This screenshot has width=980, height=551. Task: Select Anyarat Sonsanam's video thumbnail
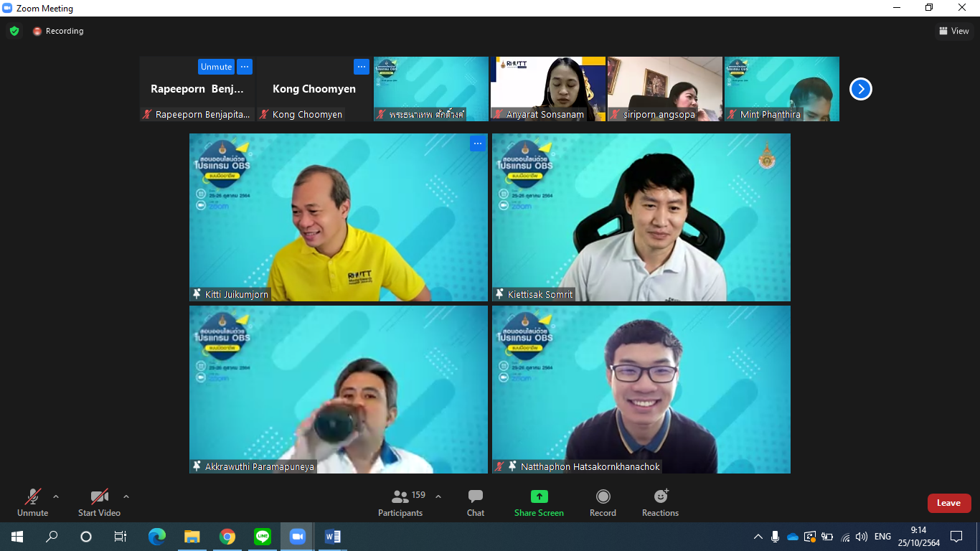tap(548, 89)
